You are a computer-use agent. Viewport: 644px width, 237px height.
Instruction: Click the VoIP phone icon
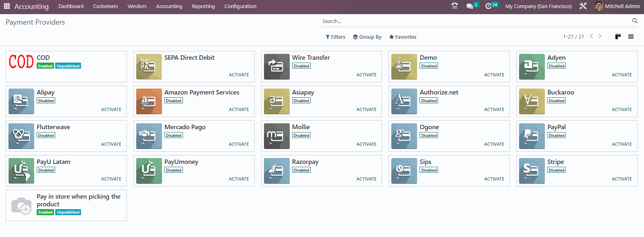coord(455,6)
